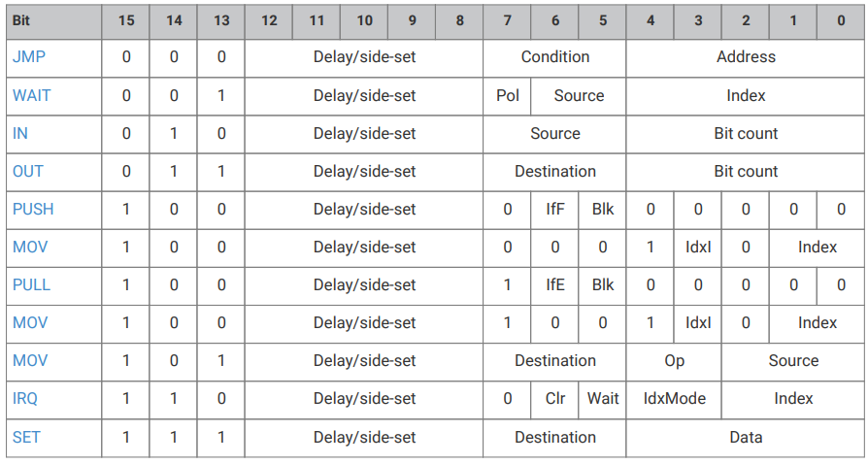The image size is (868, 464).
Task: Click the bit 15 column header
Action: 125,21
